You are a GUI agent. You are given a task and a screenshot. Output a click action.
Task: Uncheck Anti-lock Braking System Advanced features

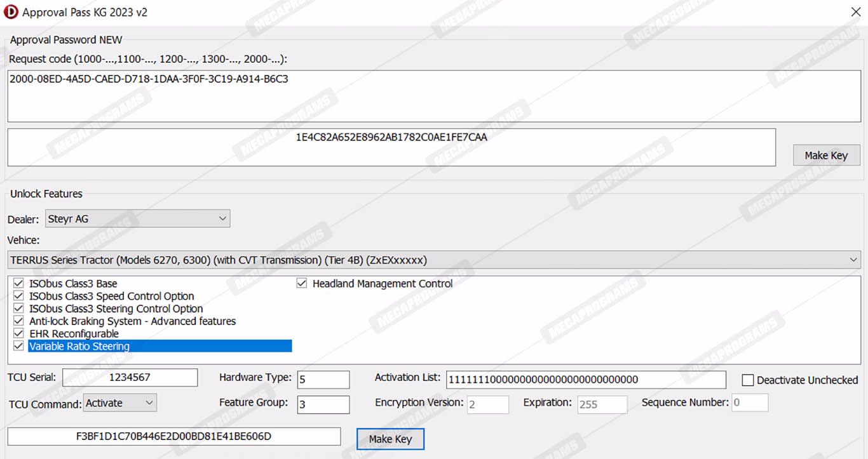[18, 321]
